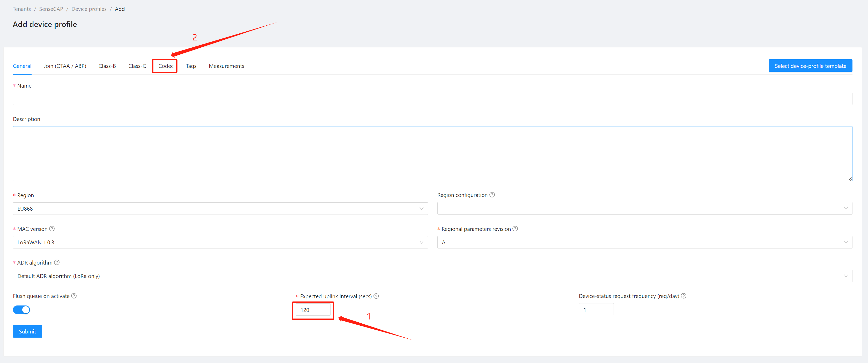Focus Expected uplink interval field
The width and height of the screenshot is (868, 363).
coord(313,310)
